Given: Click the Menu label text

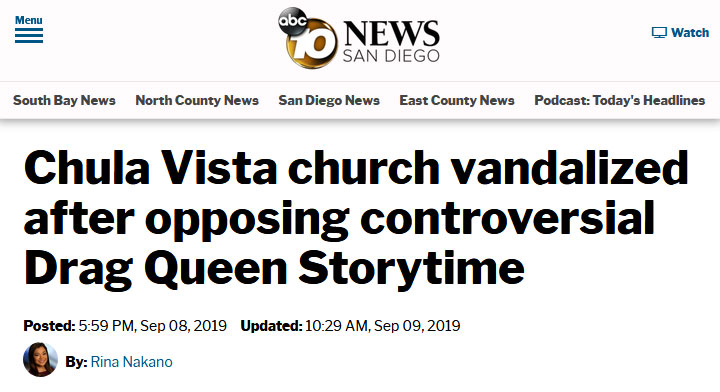Looking at the screenshot, I should pos(28,20).
